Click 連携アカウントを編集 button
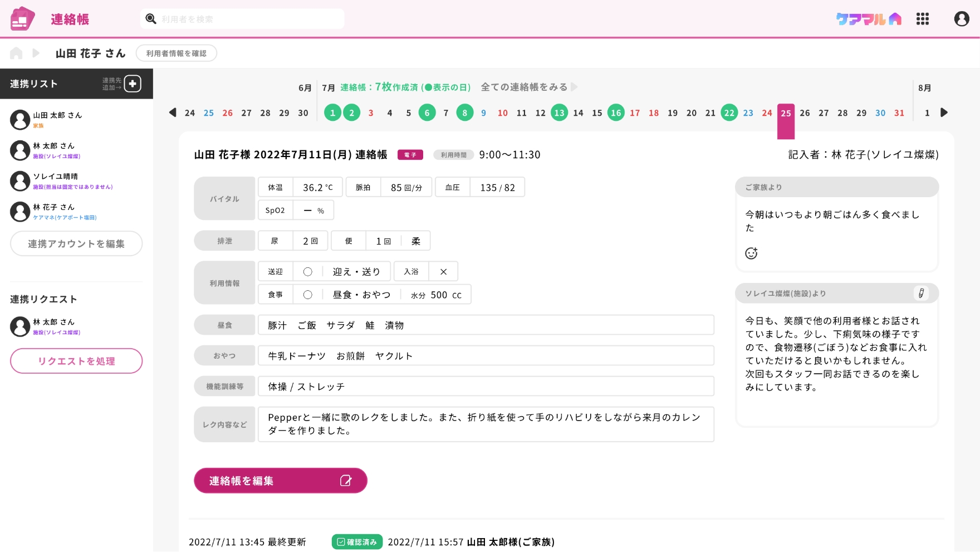The image size is (980, 552). tap(76, 243)
